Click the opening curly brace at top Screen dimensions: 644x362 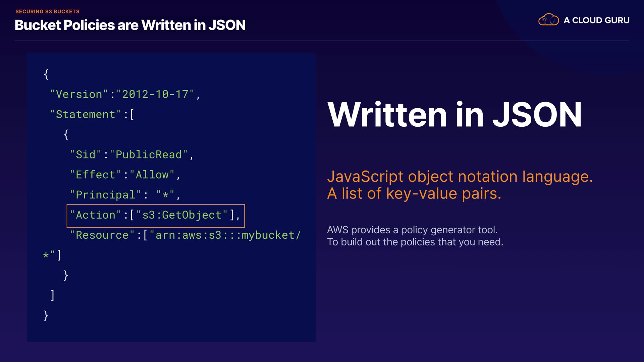[x=46, y=74]
